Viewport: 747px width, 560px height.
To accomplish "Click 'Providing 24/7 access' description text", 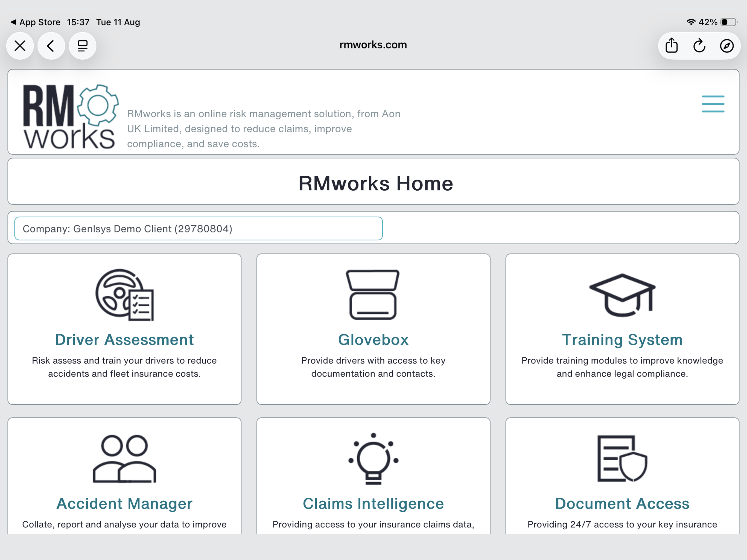I will (x=622, y=524).
